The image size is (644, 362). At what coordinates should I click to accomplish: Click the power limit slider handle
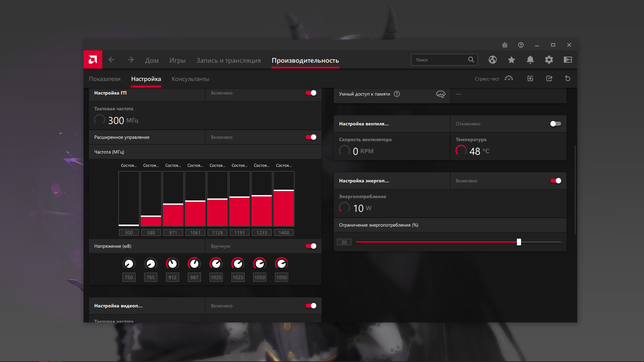coord(519,242)
